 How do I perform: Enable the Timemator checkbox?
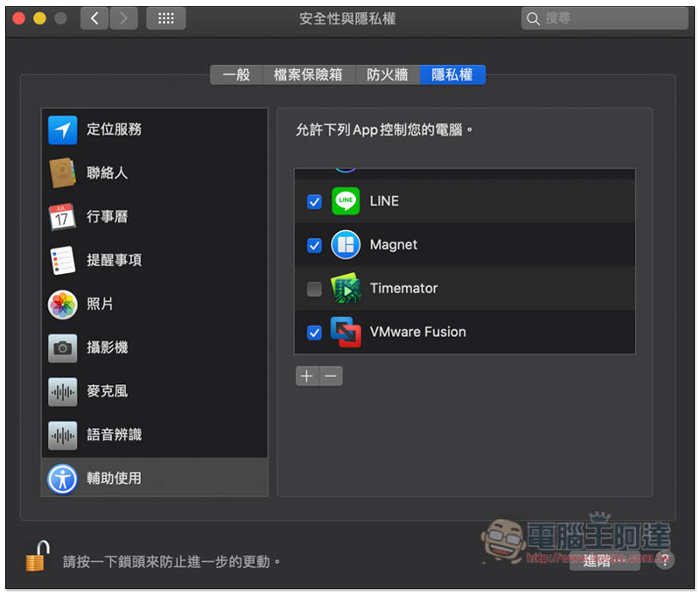(x=314, y=289)
